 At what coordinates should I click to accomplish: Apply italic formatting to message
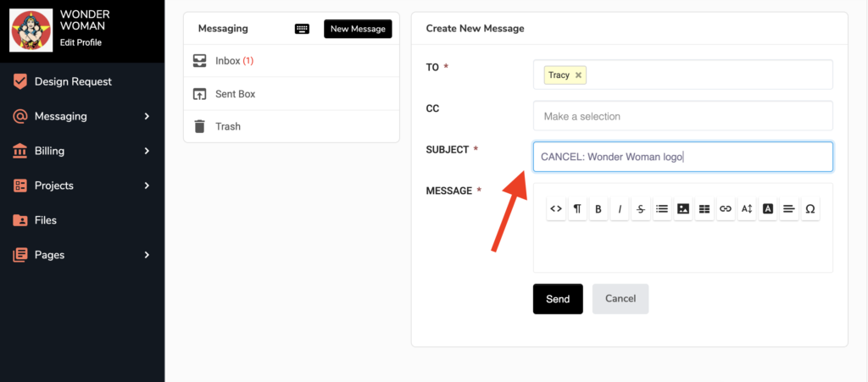click(x=620, y=208)
